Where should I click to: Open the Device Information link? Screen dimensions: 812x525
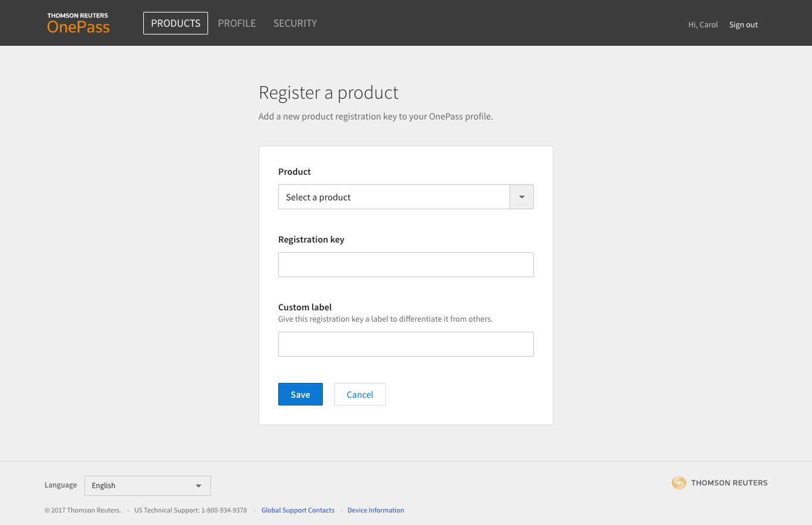pyautogui.click(x=376, y=510)
